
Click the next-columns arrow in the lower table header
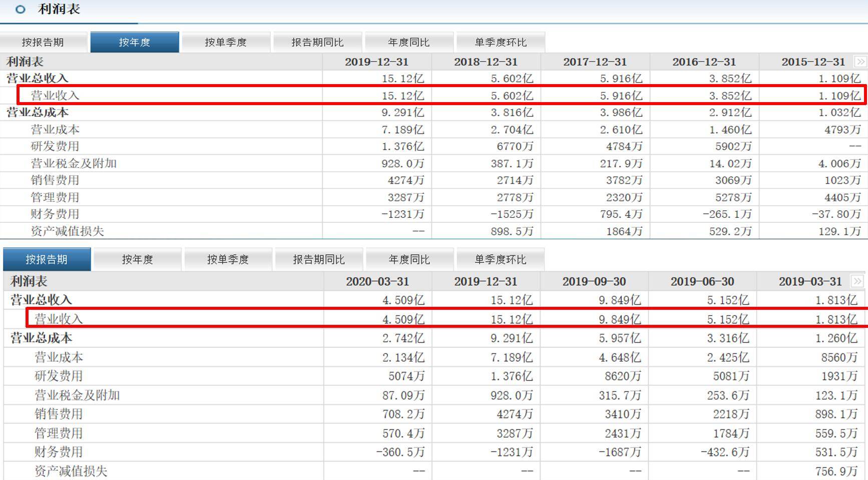pos(857,281)
